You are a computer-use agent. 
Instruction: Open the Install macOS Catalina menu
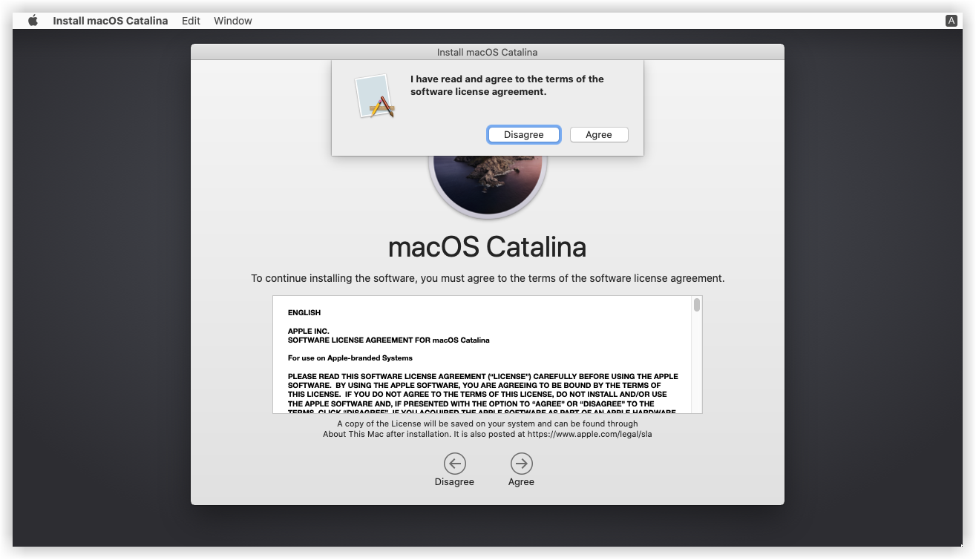[x=110, y=21]
